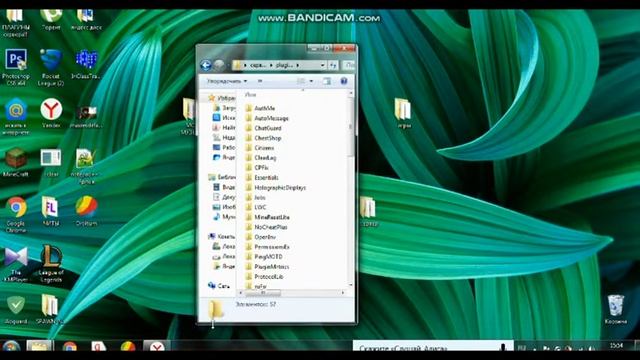640x360 pixels.
Task: Open the Yandex browser desktop icon
Action: tap(51, 113)
